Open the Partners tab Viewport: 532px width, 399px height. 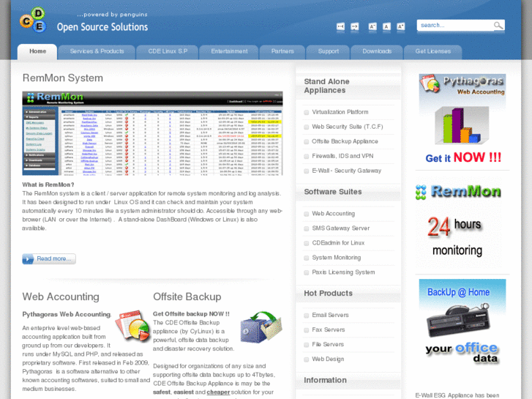coord(282,51)
